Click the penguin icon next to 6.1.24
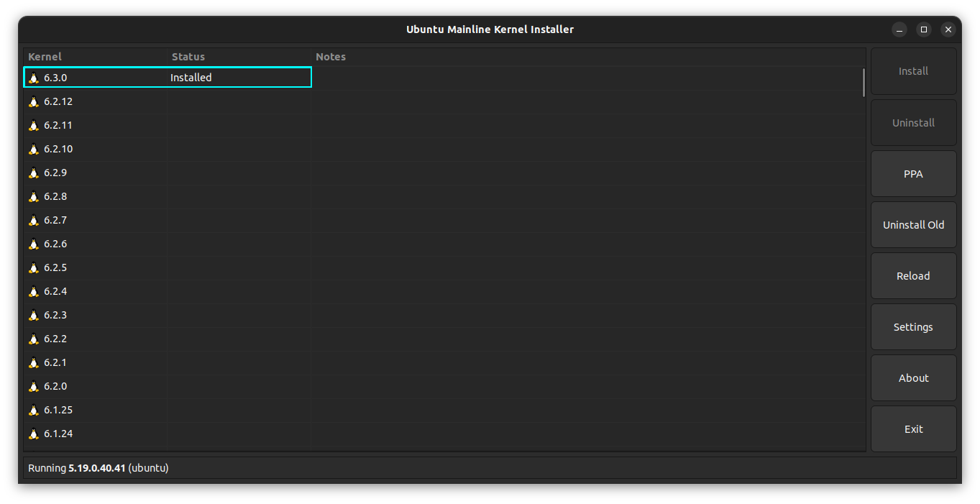Image resolution: width=980 pixels, height=504 pixels. coord(34,434)
